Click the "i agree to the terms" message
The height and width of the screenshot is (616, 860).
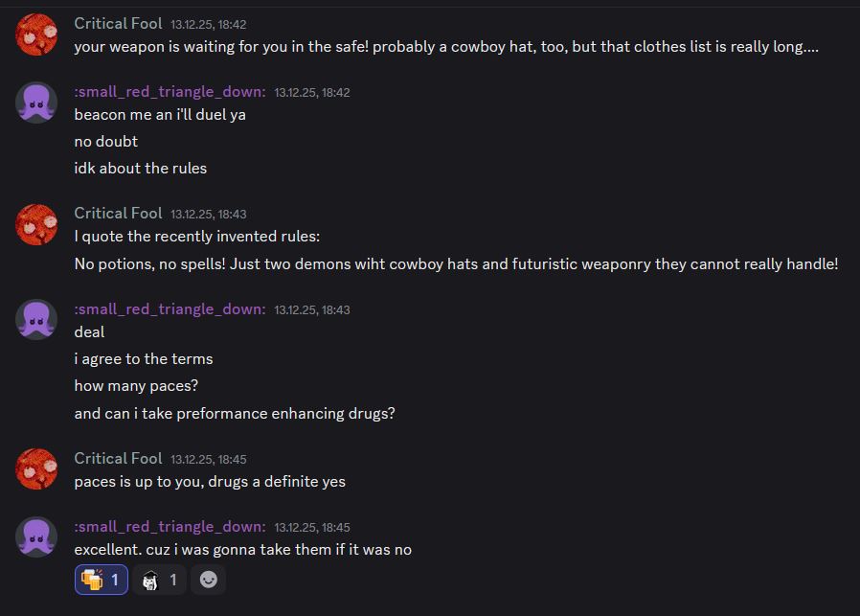[144, 359]
